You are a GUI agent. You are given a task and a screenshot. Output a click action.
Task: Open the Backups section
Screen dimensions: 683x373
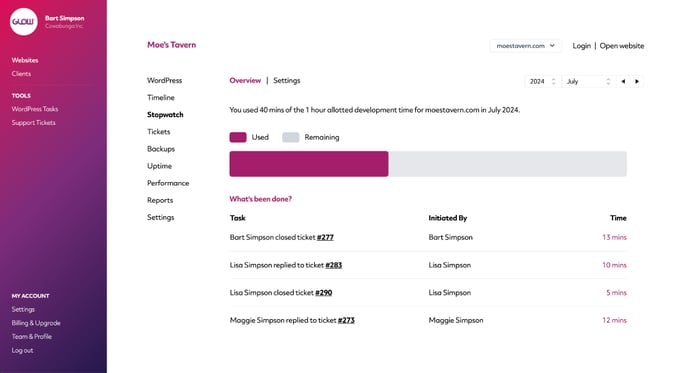coord(161,149)
